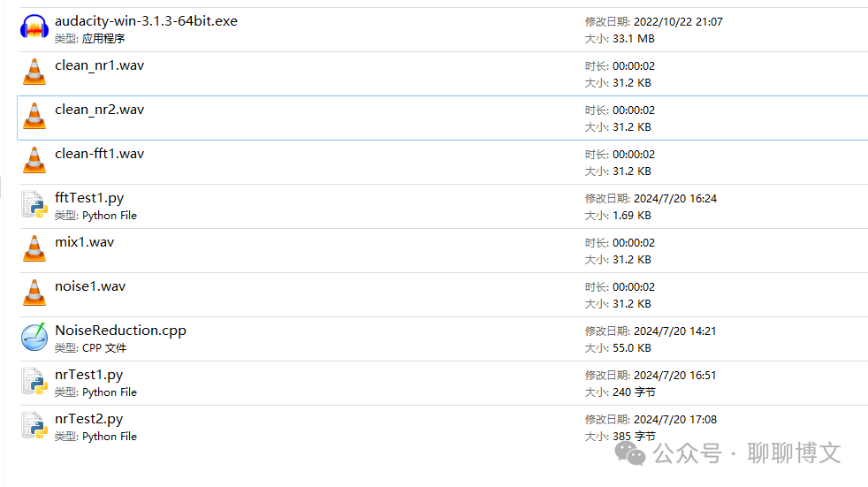Select the audacity-win-3.1.3-64bit.exe file name
The image size is (868, 487).
146,21
